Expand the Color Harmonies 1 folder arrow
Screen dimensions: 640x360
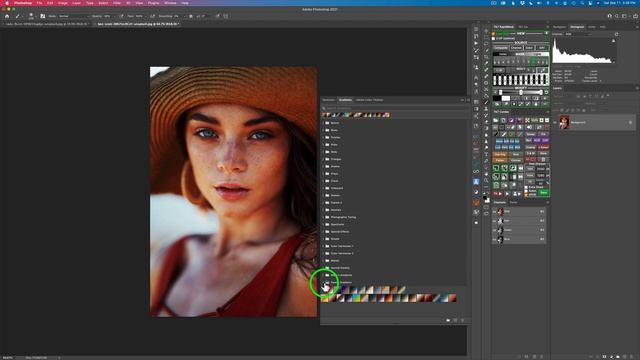point(323,246)
